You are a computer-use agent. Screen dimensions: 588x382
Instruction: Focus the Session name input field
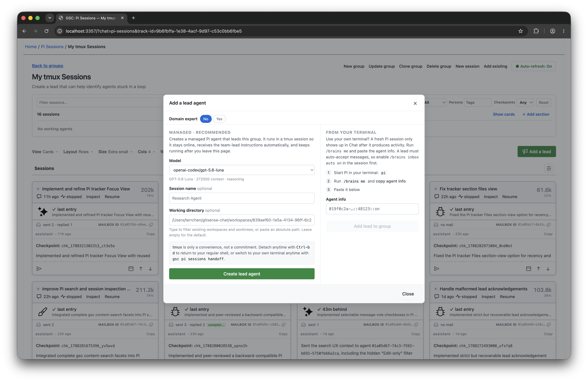tap(242, 198)
